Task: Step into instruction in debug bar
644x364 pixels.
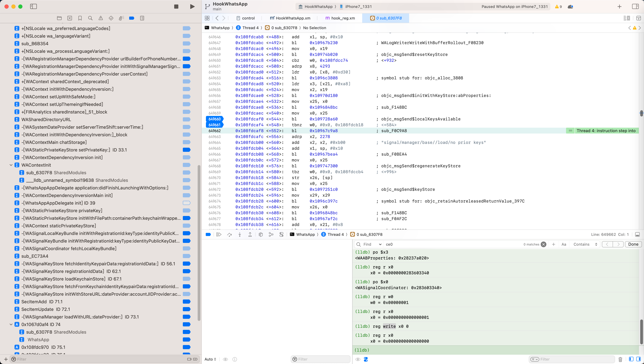Action: [x=240, y=234]
